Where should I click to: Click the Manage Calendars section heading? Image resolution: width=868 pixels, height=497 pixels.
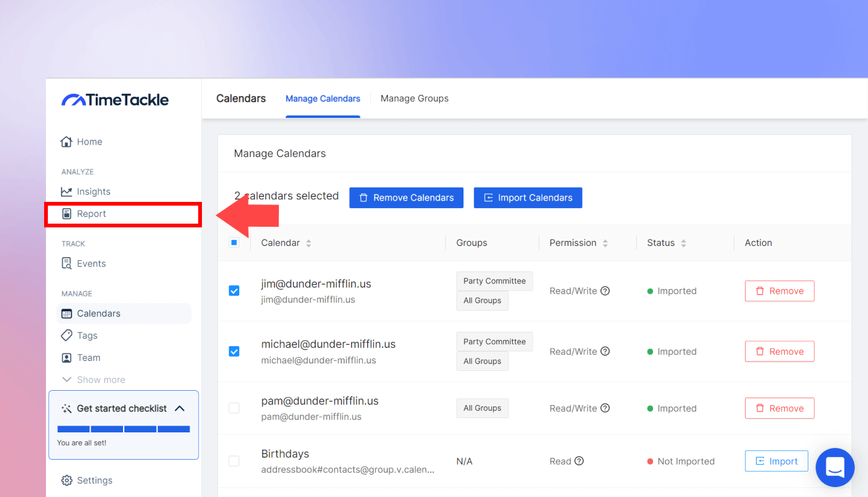(x=280, y=153)
